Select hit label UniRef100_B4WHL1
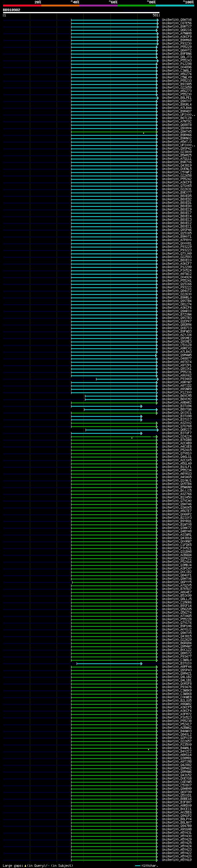 177,749
